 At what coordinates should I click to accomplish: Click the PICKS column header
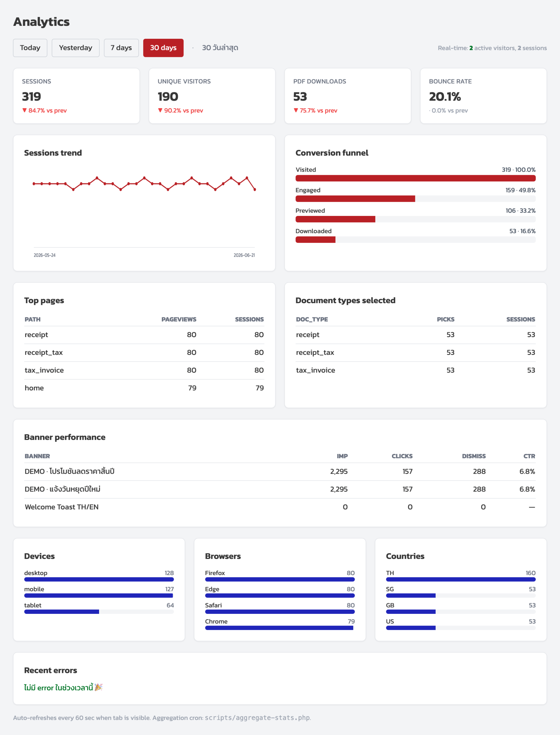445,319
